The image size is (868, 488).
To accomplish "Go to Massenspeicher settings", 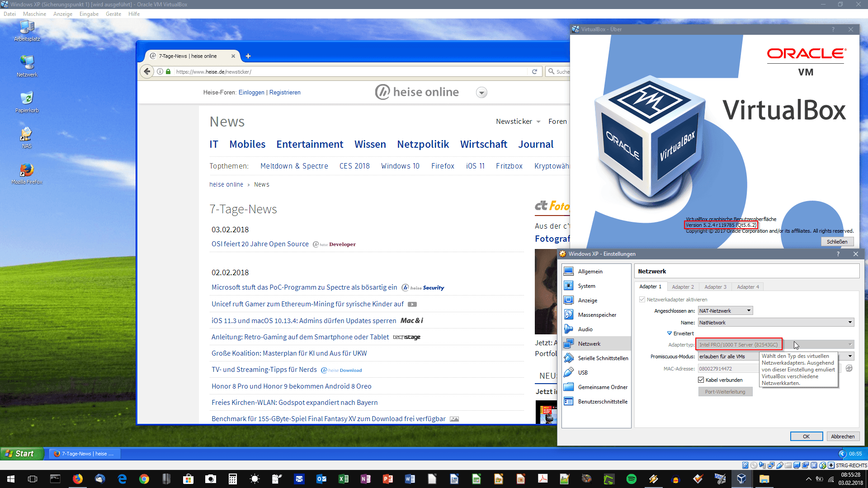I will [x=596, y=315].
